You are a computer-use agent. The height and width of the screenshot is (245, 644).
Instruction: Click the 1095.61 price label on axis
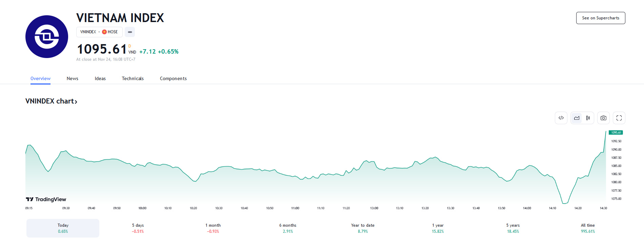(x=616, y=133)
